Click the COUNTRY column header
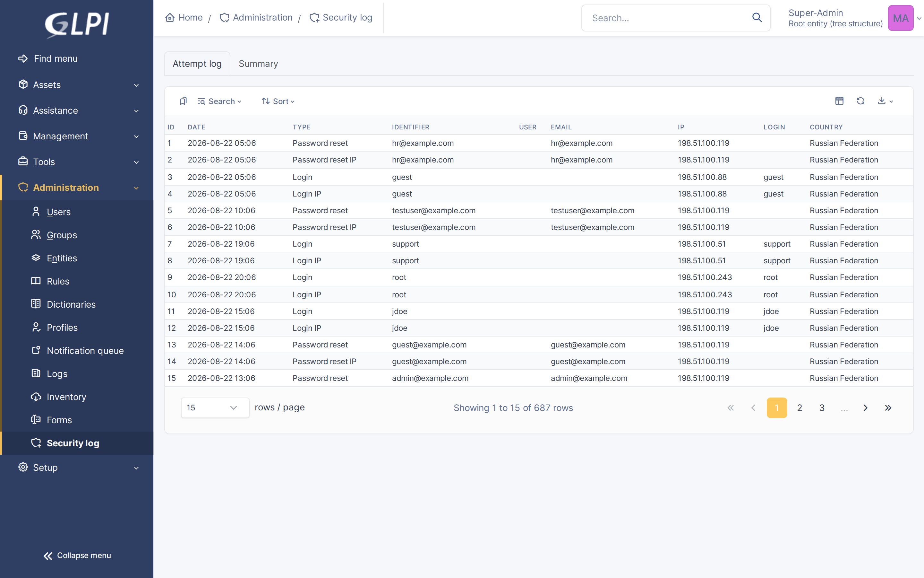 (x=826, y=127)
